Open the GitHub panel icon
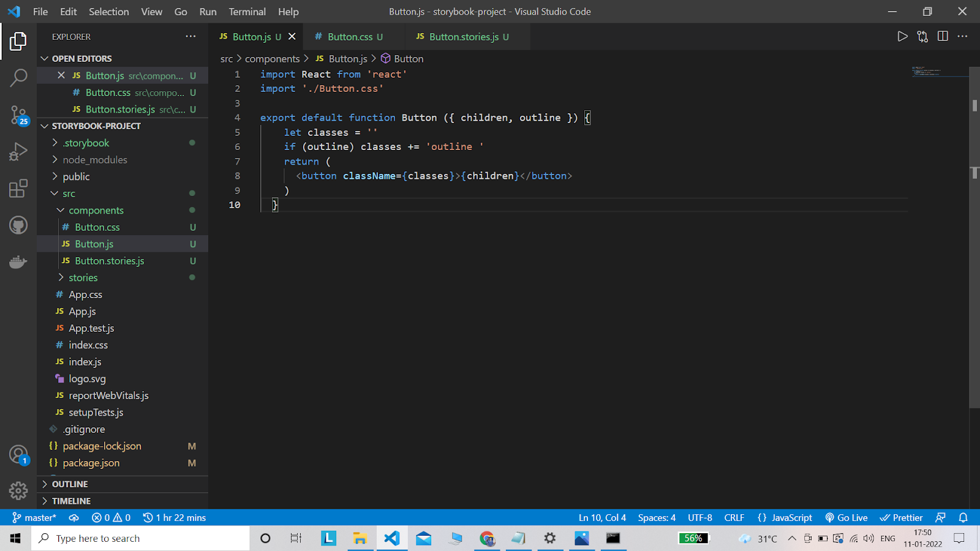This screenshot has height=551, width=980. (x=18, y=225)
